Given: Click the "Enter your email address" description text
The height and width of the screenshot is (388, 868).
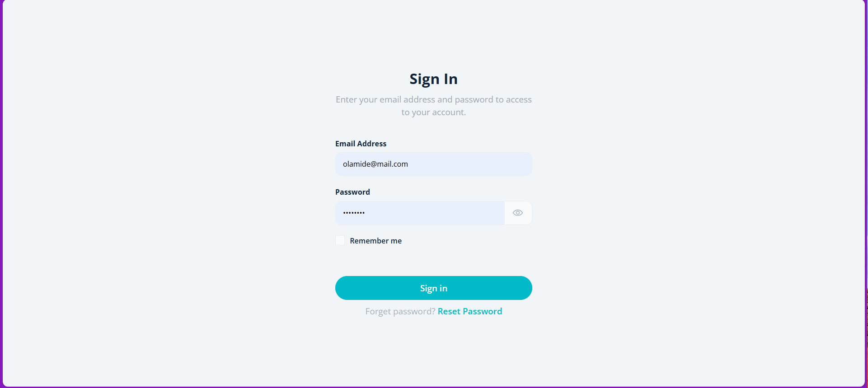Looking at the screenshot, I should (433, 100).
